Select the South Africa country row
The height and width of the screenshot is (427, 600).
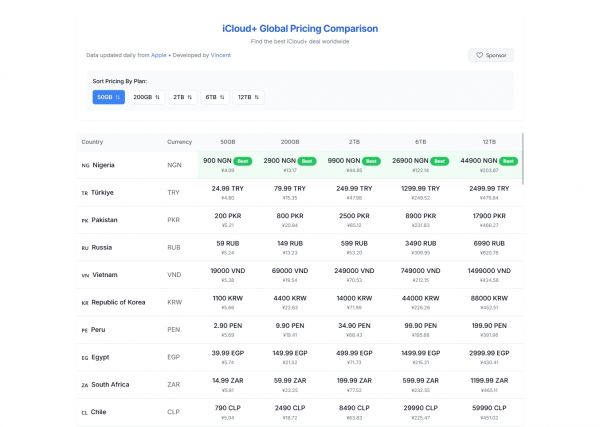[300, 385]
